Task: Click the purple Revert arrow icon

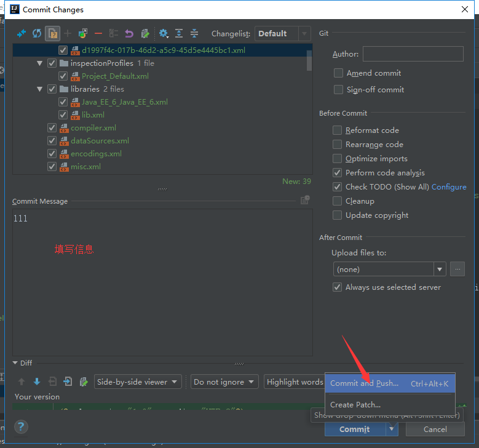Action: [129, 33]
